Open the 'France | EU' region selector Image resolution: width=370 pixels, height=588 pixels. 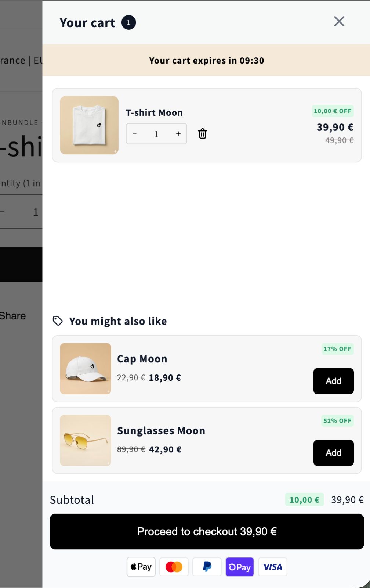tap(15, 60)
